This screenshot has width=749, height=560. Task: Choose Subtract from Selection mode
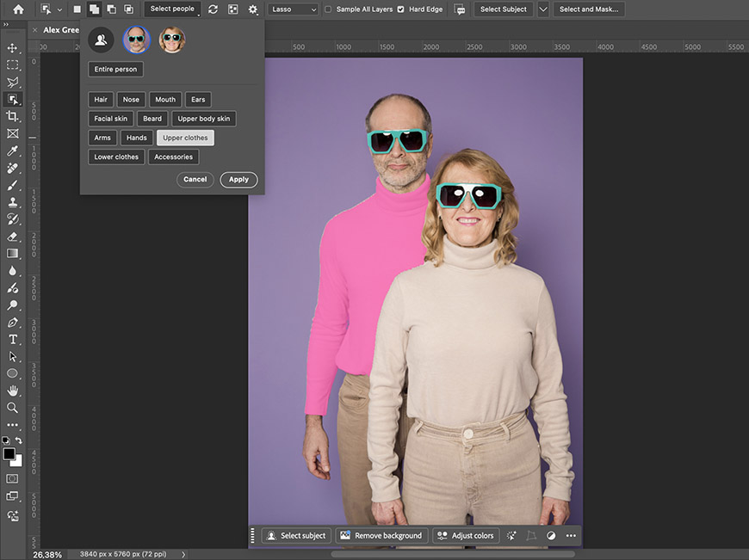[111, 9]
